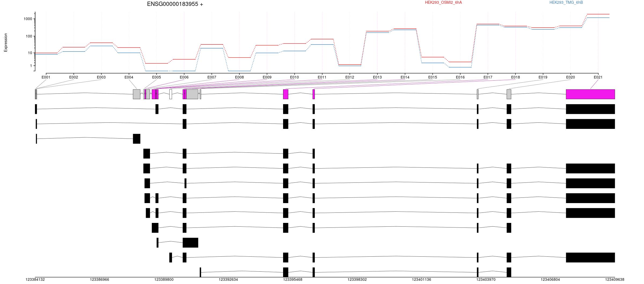Click genomic coordinate 123398302
Viewport: 644px width, 284px height.
[357, 279]
